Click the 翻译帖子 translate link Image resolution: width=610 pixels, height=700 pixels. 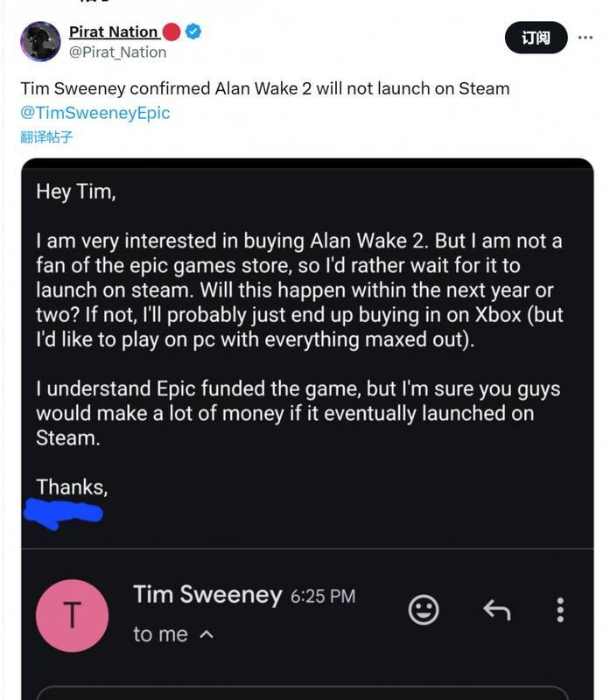[x=46, y=137]
